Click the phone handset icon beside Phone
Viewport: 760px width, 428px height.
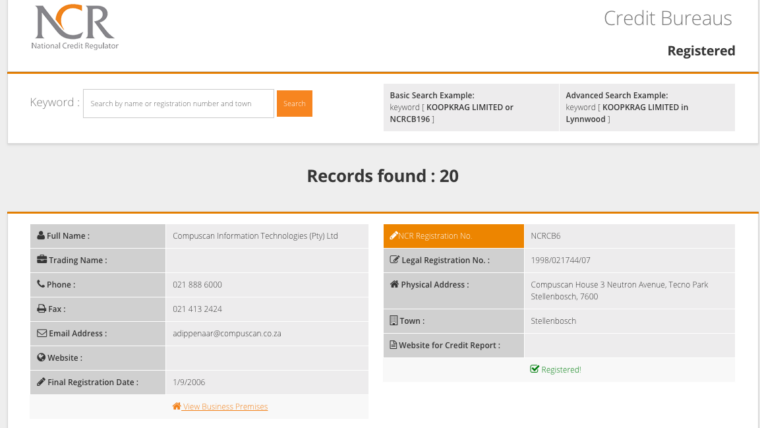pyautogui.click(x=41, y=284)
